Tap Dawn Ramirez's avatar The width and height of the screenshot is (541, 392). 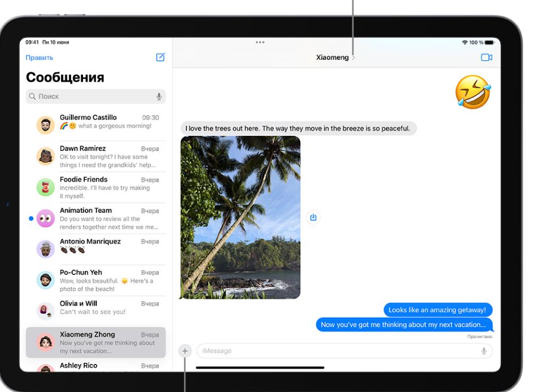tap(46, 156)
